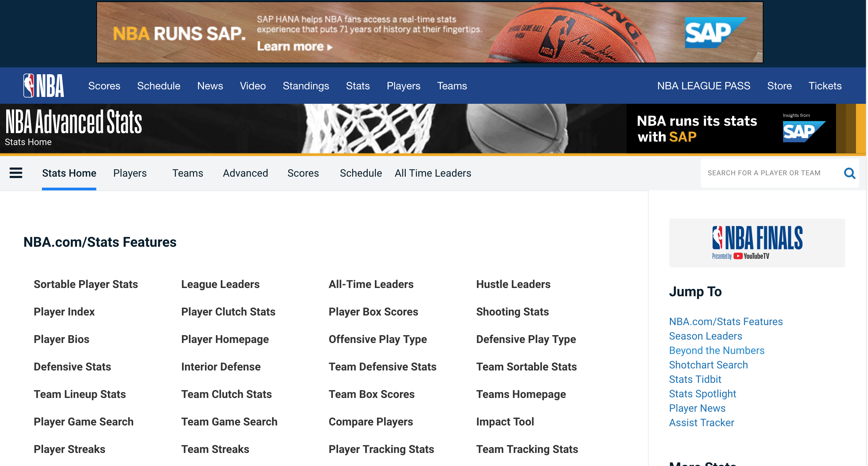The image size is (868, 466).
Task: Click the Stats Home breadcrumb under title
Action: pyautogui.click(x=28, y=142)
